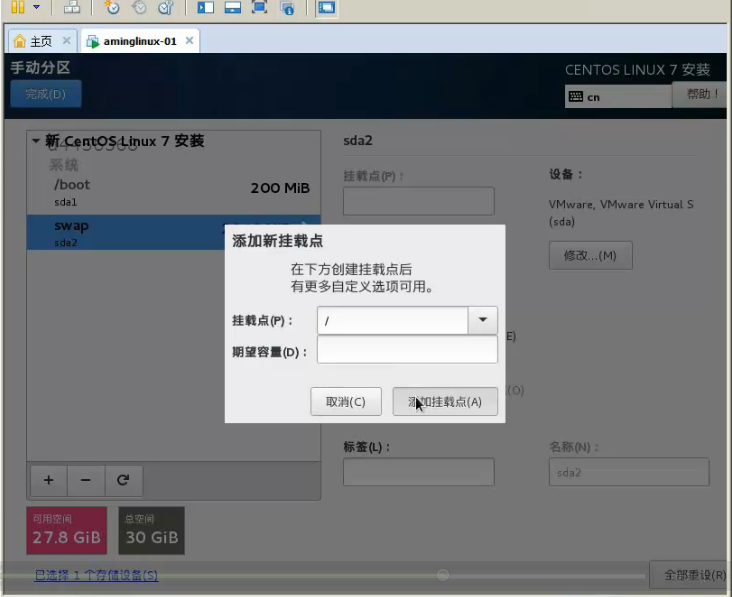Viewport: 732px width, 597px height.
Task: Click the background 挂载点(P) field under sda2
Action: click(x=419, y=201)
